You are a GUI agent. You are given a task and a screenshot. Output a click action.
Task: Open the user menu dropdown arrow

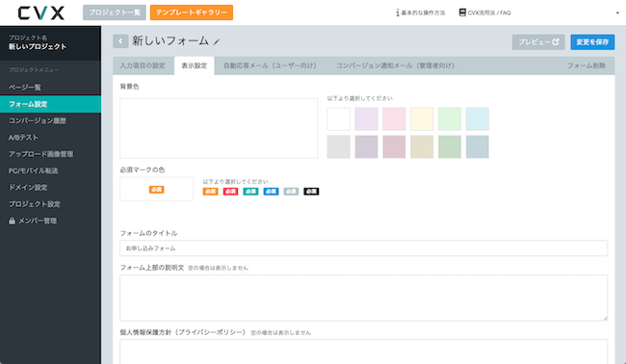tap(617, 13)
